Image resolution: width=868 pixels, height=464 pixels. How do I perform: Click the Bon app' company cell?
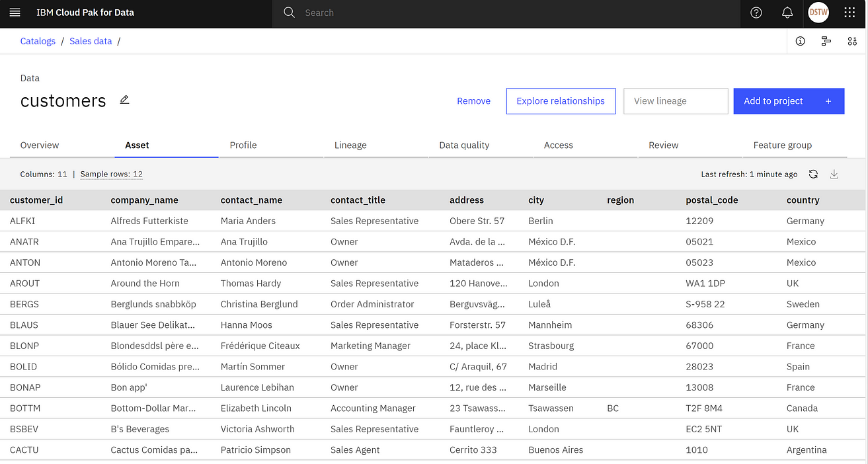[128, 387]
